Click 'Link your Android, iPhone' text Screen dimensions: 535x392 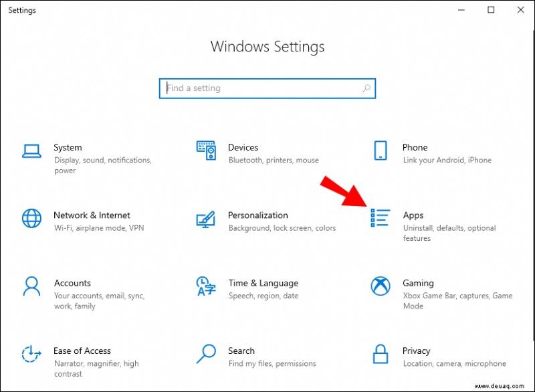447,160
